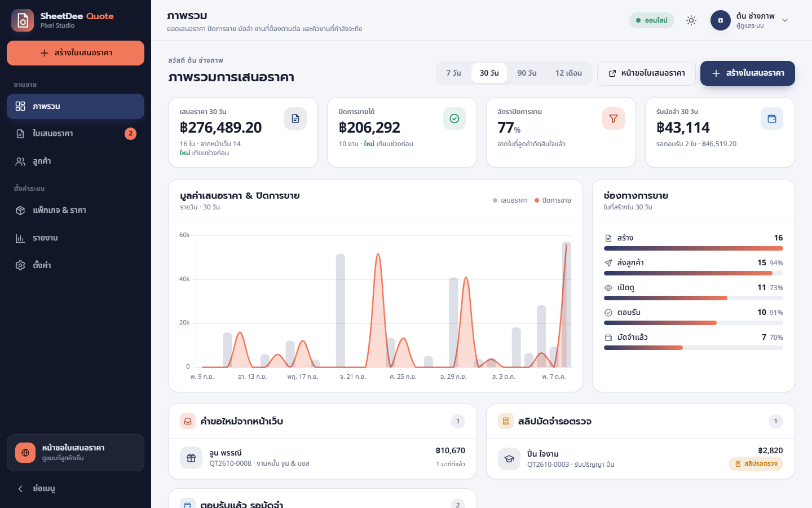
Task: Click the user avatar in the header
Action: pos(721,20)
